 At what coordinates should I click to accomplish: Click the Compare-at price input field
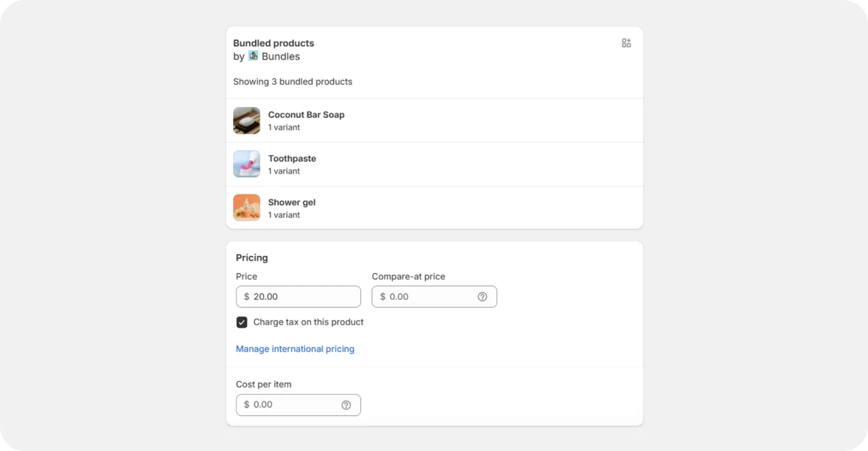pos(428,297)
